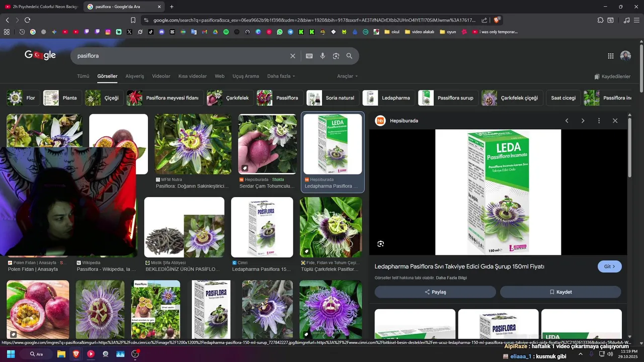Screen dimensions: 644x362
Task: Click the "Paylaş" share button
Action: click(435, 292)
